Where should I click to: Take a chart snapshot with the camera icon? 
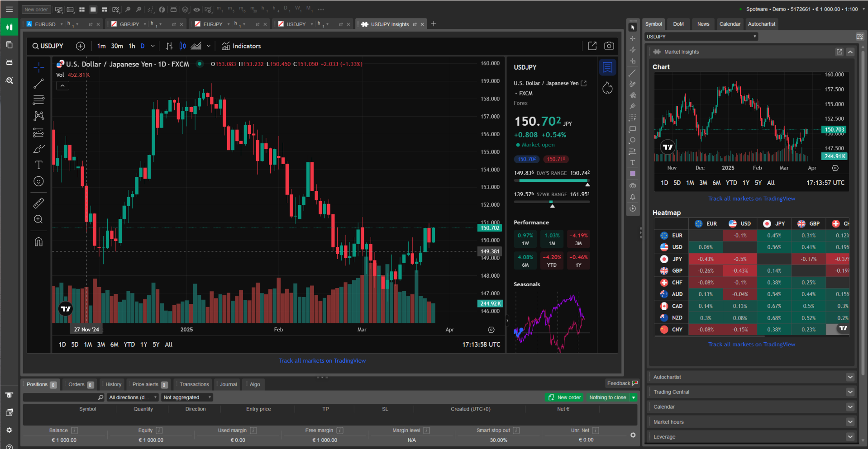coord(609,46)
